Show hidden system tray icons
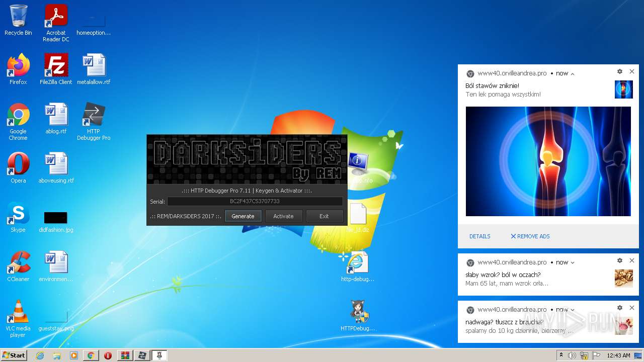The image size is (644, 362). 561,355
